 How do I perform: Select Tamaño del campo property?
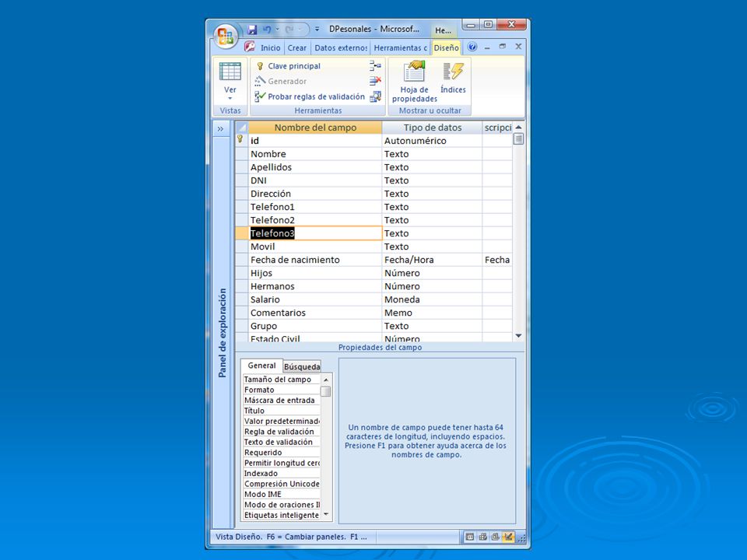[281, 380]
